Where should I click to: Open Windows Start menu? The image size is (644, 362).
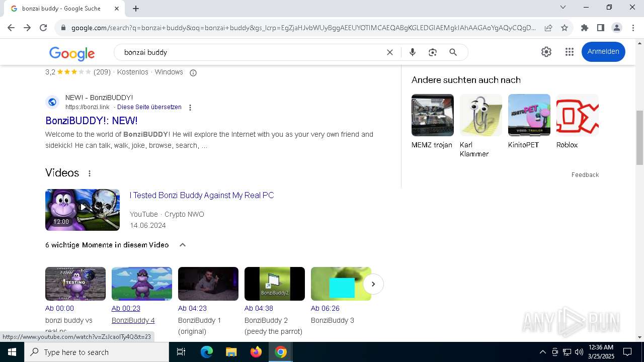pyautogui.click(x=12, y=352)
